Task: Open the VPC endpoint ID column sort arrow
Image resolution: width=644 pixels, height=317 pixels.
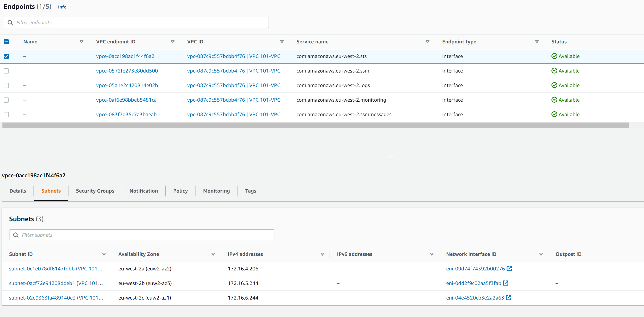Action: (x=172, y=42)
